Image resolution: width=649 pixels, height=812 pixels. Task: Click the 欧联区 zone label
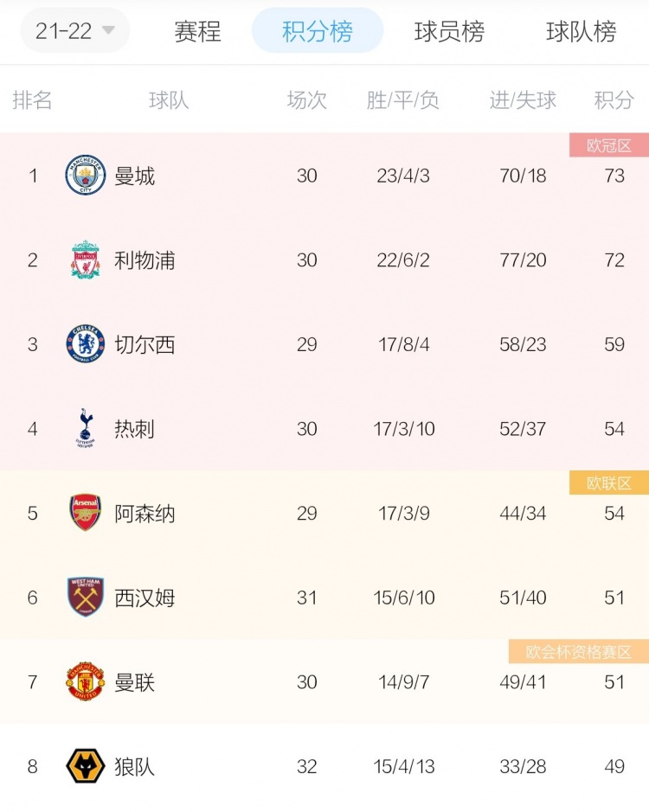609,483
